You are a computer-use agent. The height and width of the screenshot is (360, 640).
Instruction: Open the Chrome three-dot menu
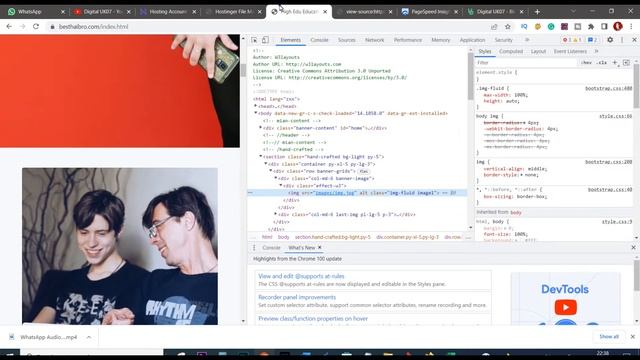point(631,27)
